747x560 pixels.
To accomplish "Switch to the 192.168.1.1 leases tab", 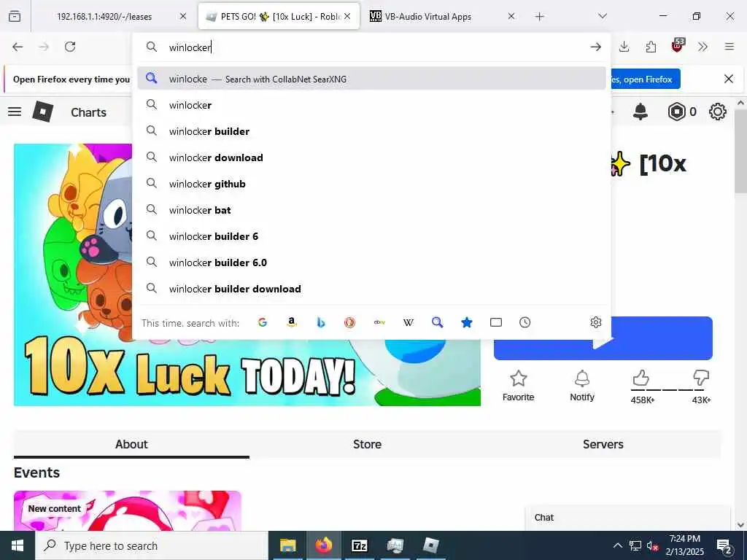I will pos(104,16).
